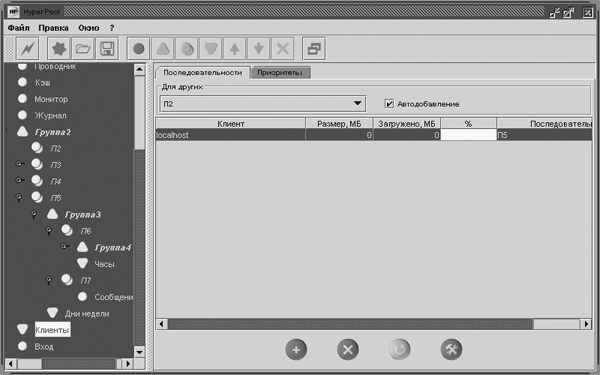This screenshot has width=600, height=375.
Task: Click the table scroll-right arrow
Action: 586,324
